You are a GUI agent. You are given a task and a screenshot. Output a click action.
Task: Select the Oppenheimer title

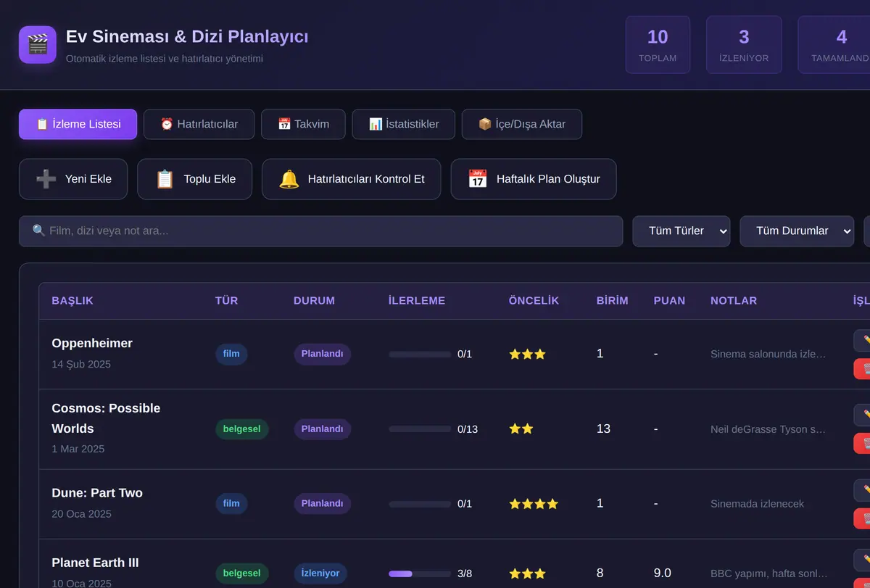pyautogui.click(x=92, y=343)
